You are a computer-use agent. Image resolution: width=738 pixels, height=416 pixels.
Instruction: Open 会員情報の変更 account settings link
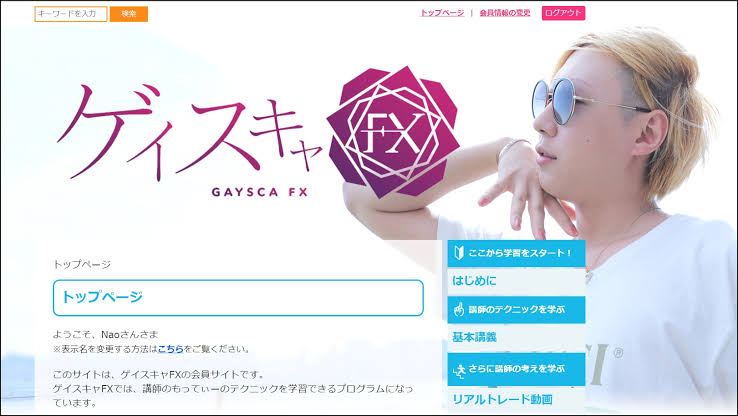[505, 13]
